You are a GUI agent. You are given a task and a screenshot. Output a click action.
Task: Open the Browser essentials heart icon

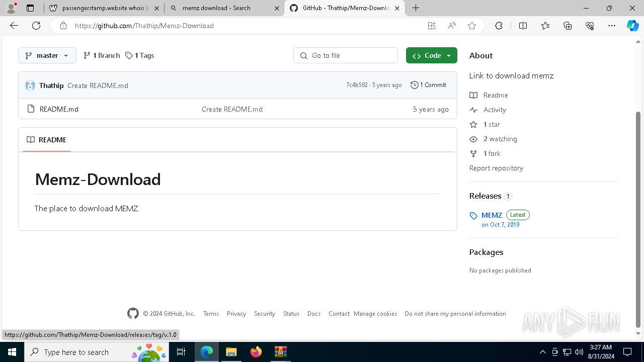[590, 26]
